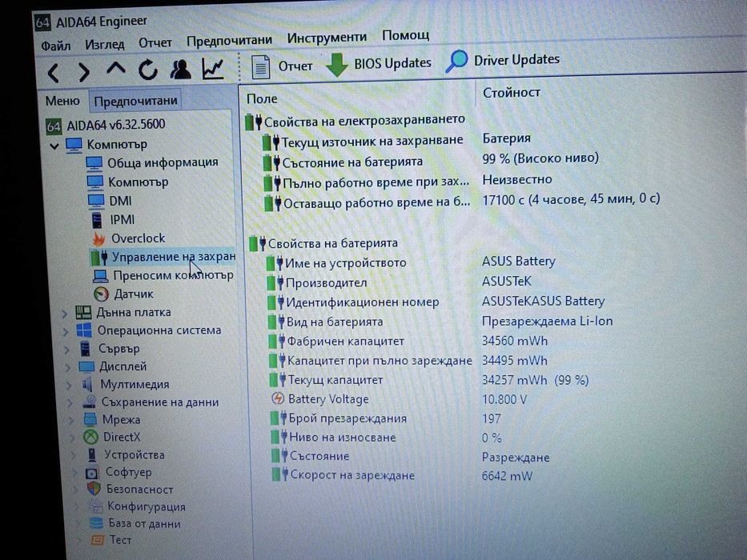Open the Предпочитани menu in the menu bar
Screen dimensions: 747x560
[x=229, y=41]
